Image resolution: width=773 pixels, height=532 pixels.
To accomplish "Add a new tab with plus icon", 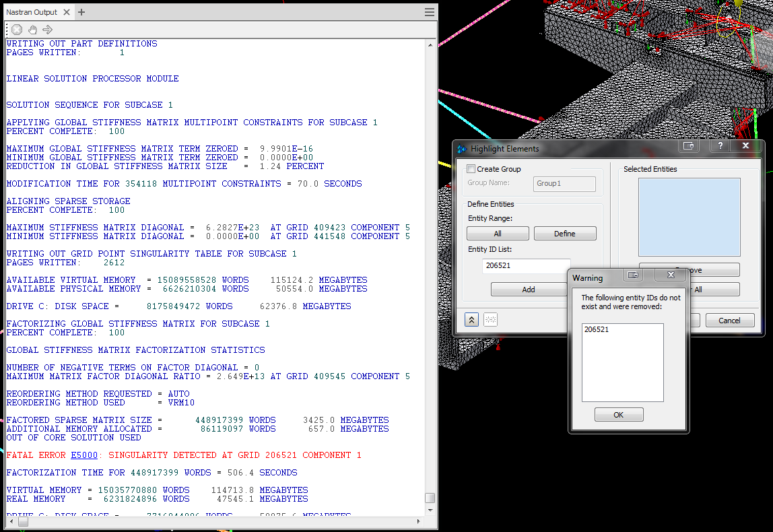I will tap(81, 12).
